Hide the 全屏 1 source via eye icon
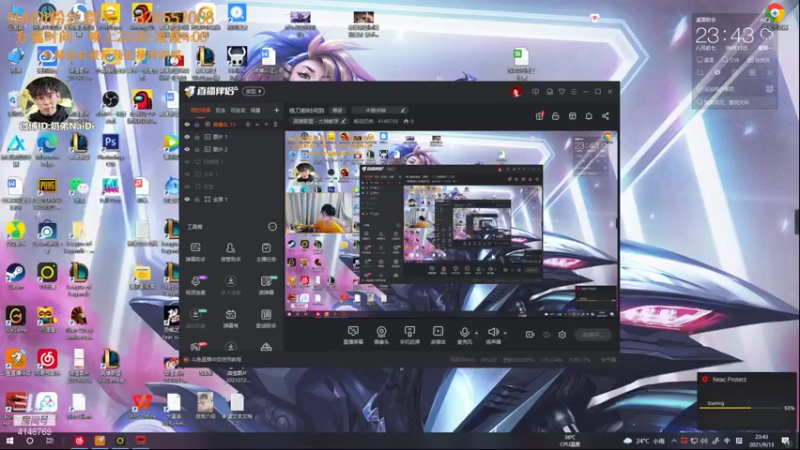 pyautogui.click(x=187, y=199)
